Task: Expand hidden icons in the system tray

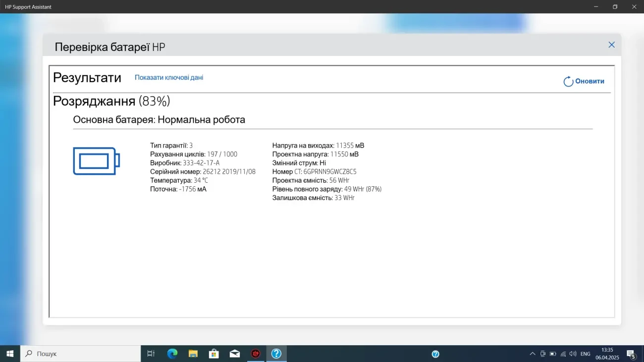Action: (533, 354)
